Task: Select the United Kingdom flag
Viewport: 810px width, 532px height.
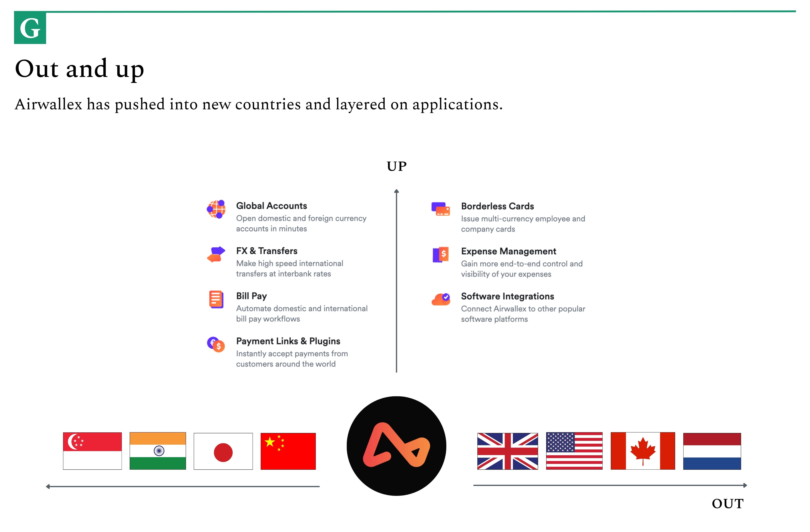Action: point(508,451)
